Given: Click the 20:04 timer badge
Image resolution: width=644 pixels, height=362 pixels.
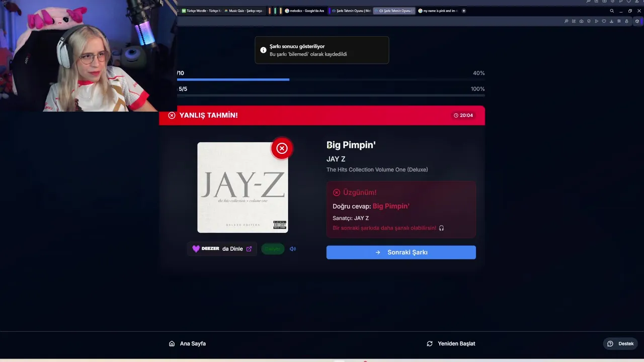Looking at the screenshot, I should coord(463,115).
